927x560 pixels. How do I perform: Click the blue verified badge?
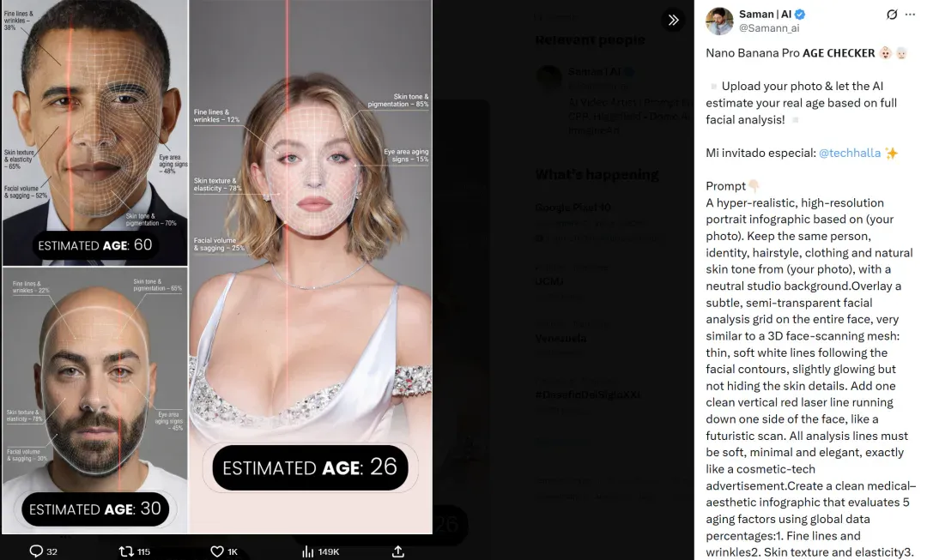click(800, 15)
